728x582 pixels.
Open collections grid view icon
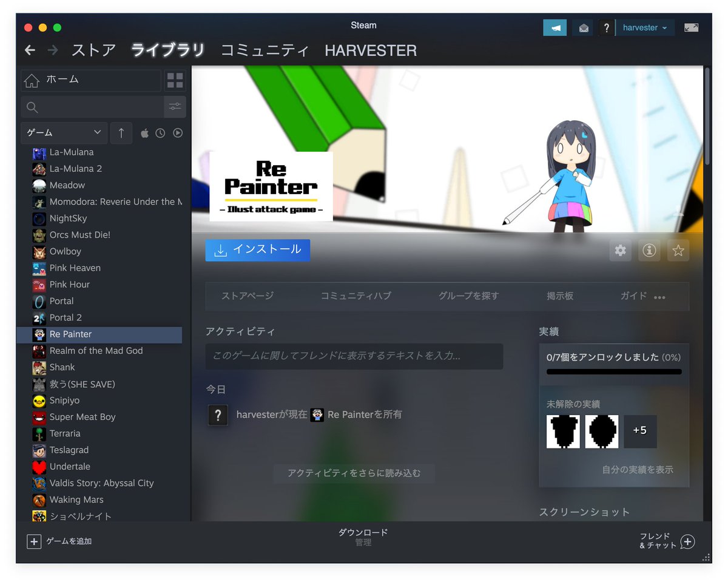pyautogui.click(x=175, y=81)
